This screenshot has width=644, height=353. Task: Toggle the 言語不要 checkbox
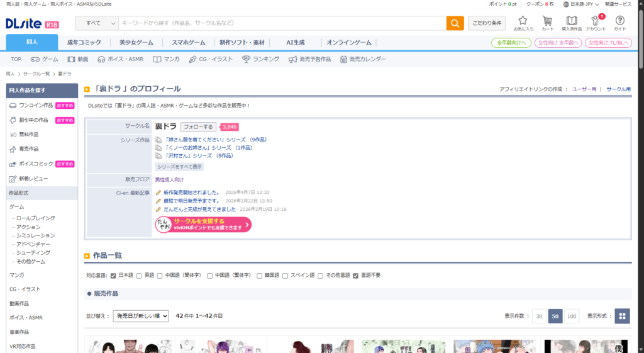click(356, 276)
